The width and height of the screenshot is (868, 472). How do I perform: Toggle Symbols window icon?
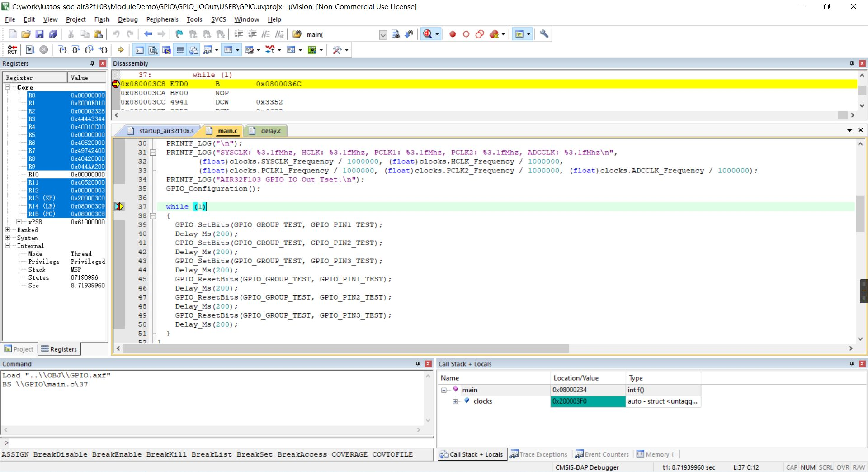(166, 50)
